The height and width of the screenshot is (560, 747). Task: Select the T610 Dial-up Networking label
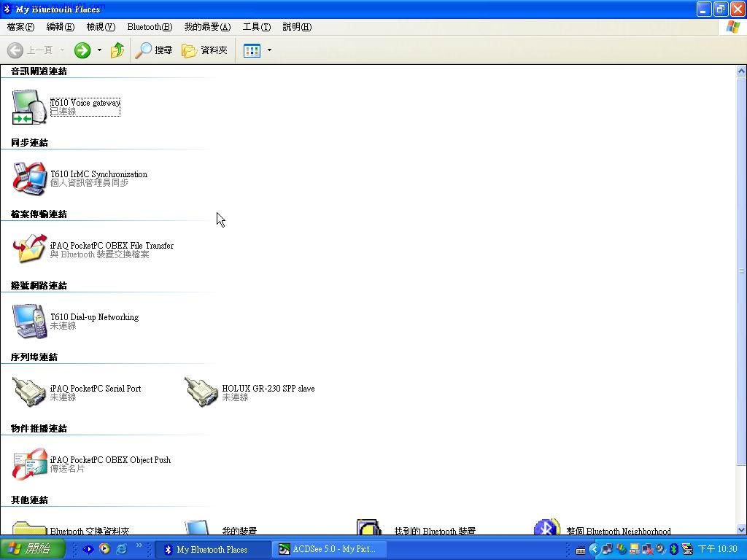pyautogui.click(x=95, y=316)
